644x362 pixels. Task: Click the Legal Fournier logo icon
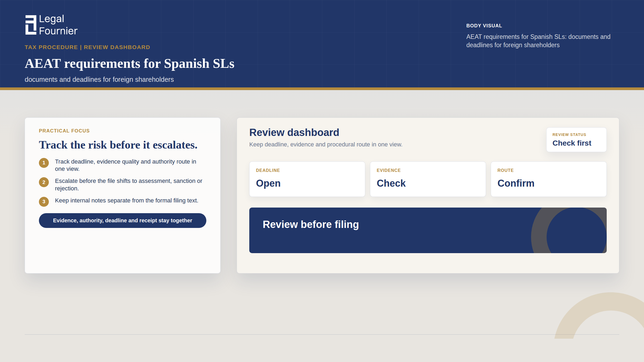pyautogui.click(x=31, y=25)
